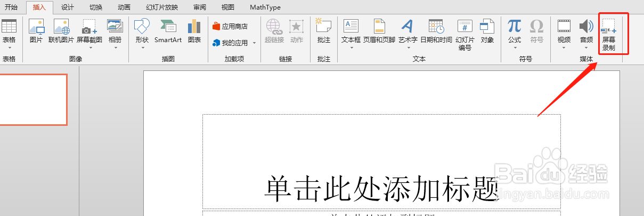Open the 设计 tab

[x=68, y=7]
